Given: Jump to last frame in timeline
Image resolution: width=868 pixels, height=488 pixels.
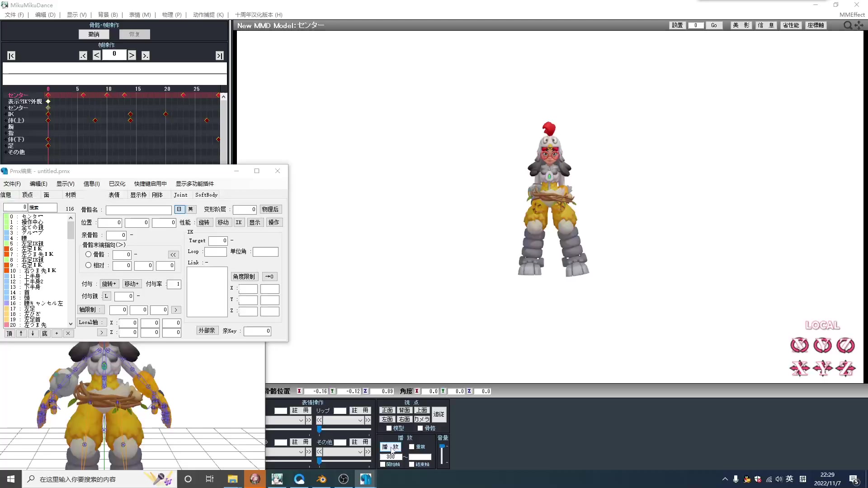Looking at the screenshot, I should [x=219, y=56].
